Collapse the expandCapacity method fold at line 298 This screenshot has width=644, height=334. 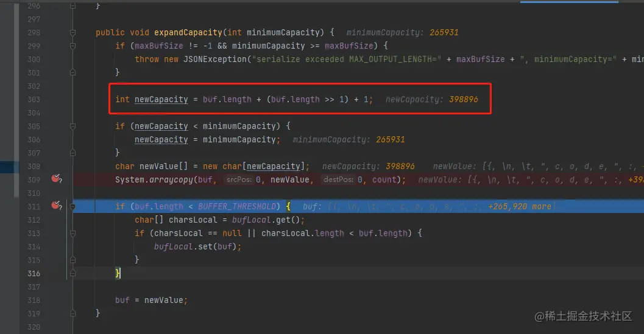tap(73, 32)
